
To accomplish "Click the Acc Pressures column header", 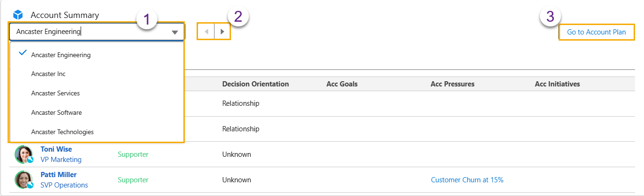I will pos(452,84).
